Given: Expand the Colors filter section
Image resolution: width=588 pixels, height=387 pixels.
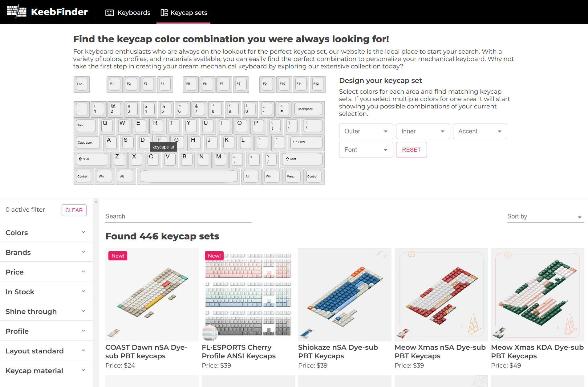Looking at the screenshot, I should tap(46, 233).
